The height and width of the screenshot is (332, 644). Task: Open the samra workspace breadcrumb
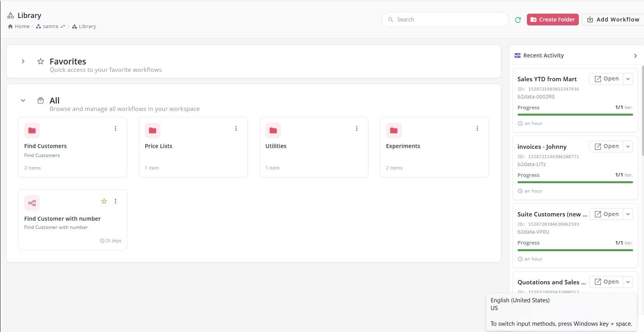[47, 27]
